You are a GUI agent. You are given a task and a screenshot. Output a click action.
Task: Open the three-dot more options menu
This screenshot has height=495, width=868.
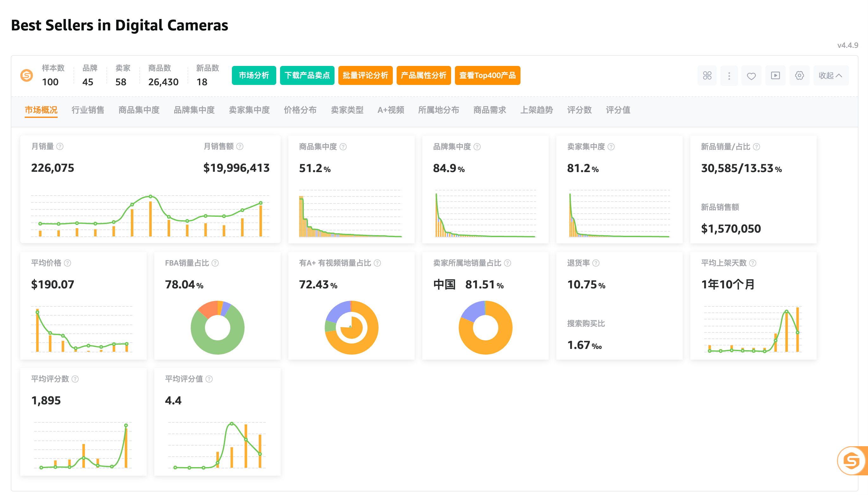[729, 75]
